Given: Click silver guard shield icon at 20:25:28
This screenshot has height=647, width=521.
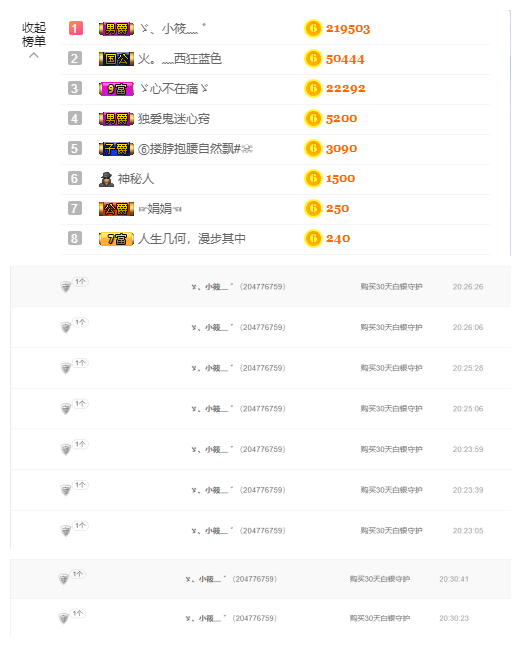Looking at the screenshot, I should 66,368.
